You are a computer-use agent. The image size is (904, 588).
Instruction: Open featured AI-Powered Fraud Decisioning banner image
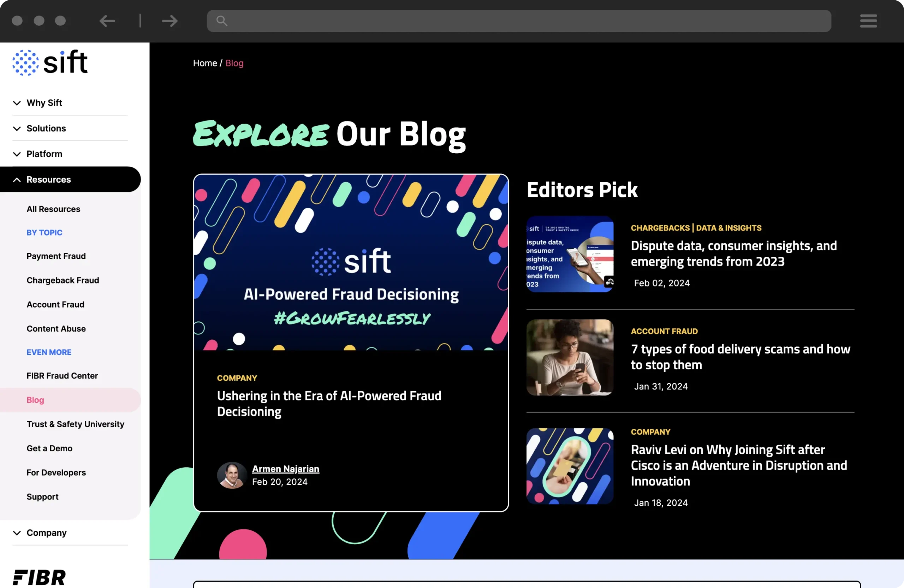pos(351,262)
